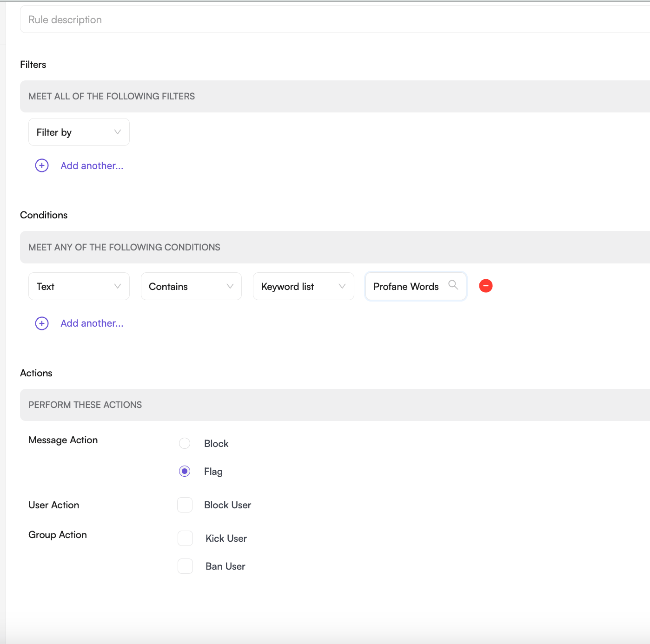Expand the Contains operator dropdown
Viewport: 650px width, 644px height.
click(191, 286)
